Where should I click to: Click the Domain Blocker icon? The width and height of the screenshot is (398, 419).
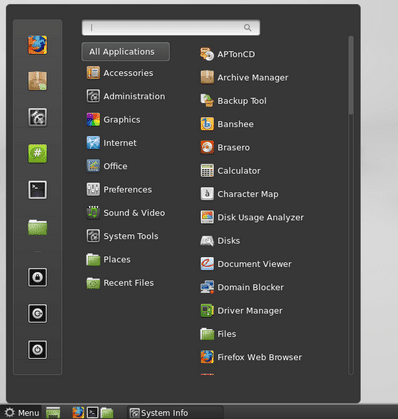(x=207, y=287)
